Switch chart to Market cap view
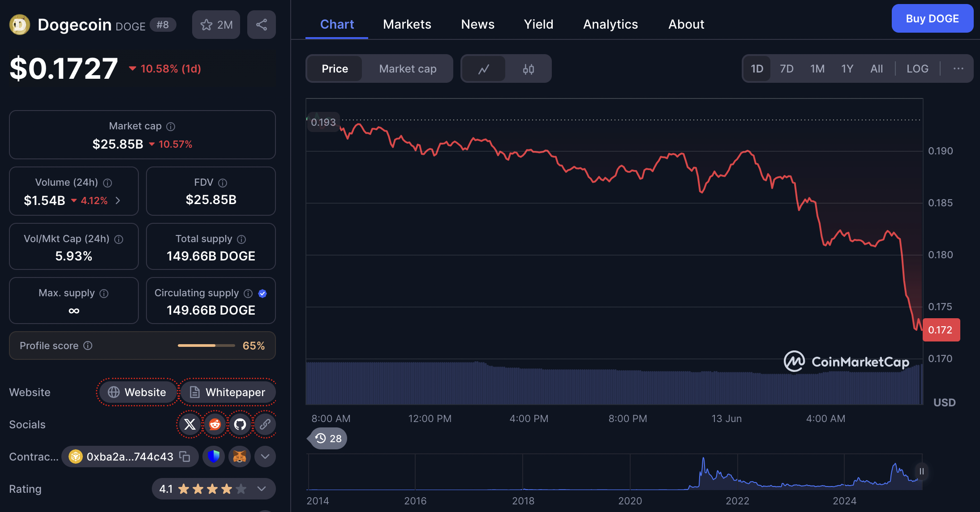The width and height of the screenshot is (980, 512). tap(408, 69)
